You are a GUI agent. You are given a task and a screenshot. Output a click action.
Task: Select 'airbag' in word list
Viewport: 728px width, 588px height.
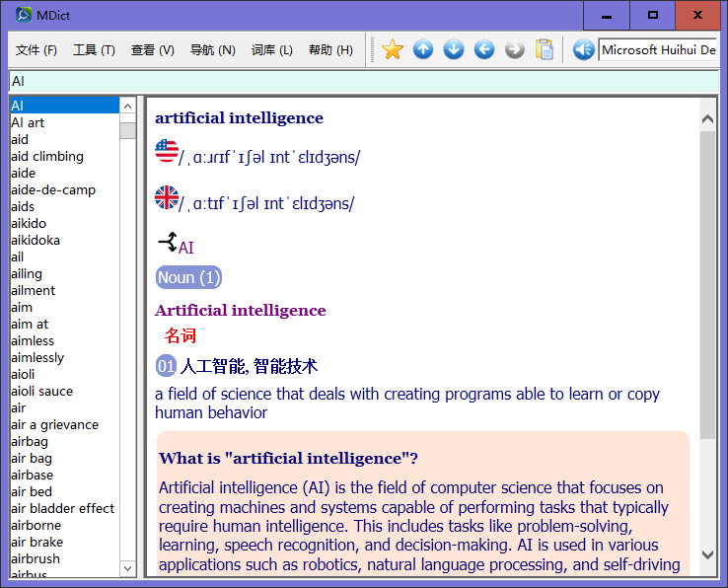[x=64, y=441]
